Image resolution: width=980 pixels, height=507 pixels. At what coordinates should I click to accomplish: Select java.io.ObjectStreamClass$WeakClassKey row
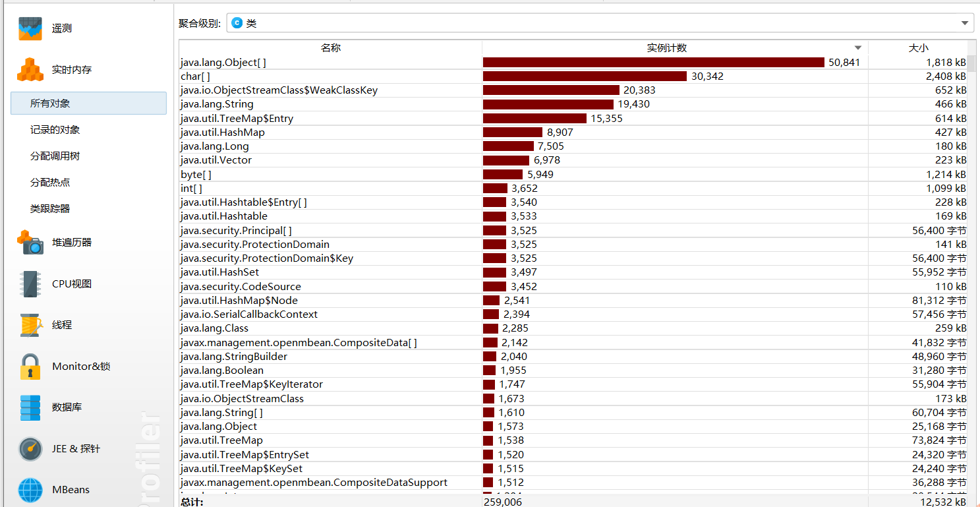[573, 90]
